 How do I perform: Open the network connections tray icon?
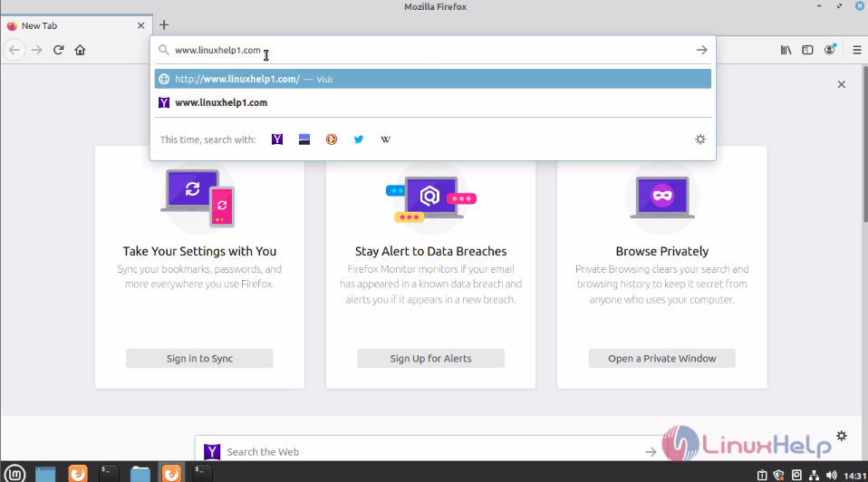pyautogui.click(x=814, y=476)
